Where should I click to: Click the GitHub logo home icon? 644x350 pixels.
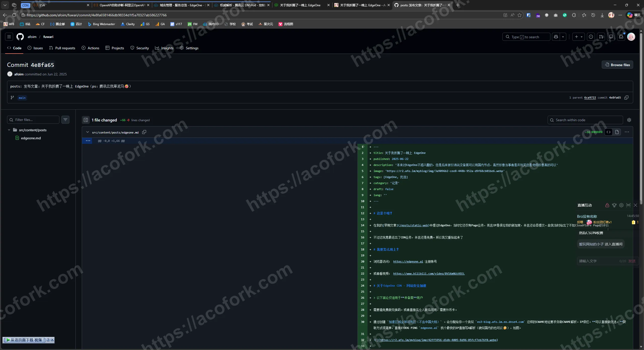pyautogui.click(x=20, y=37)
